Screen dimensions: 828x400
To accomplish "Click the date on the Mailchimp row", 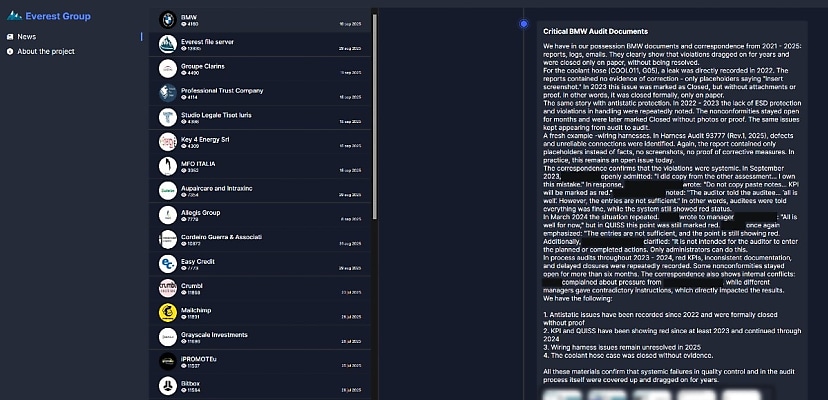I will [351, 317].
